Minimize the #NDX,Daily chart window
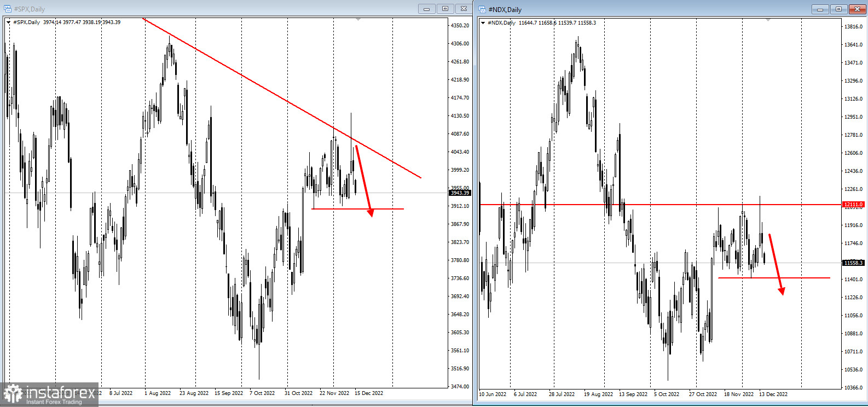The width and height of the screenshot is (868, 407). [x=820, y=9]
